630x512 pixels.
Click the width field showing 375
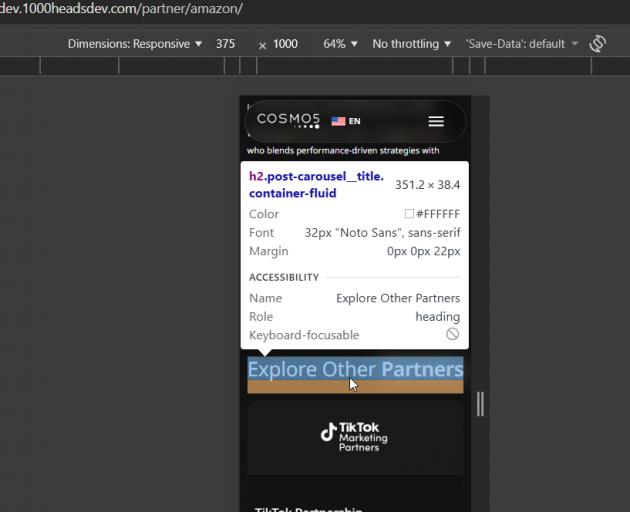click(225, 44)
